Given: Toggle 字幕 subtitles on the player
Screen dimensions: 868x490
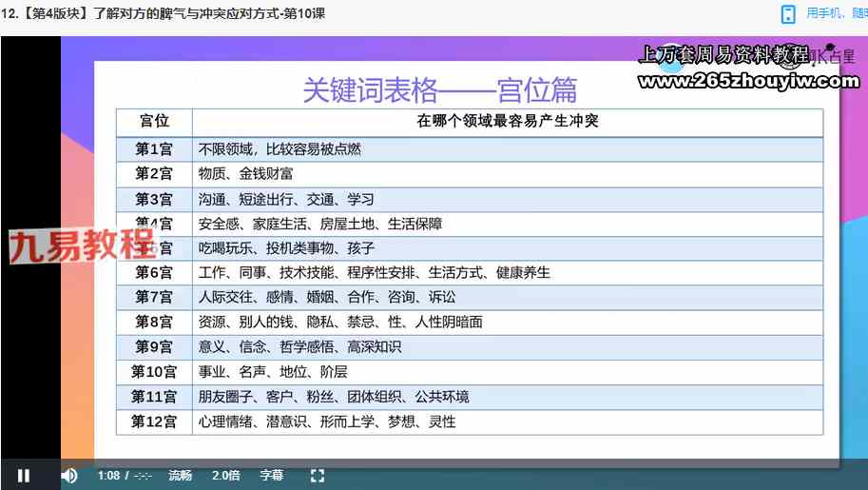Looking at the screenshot, I should click(x=272, y=476).
